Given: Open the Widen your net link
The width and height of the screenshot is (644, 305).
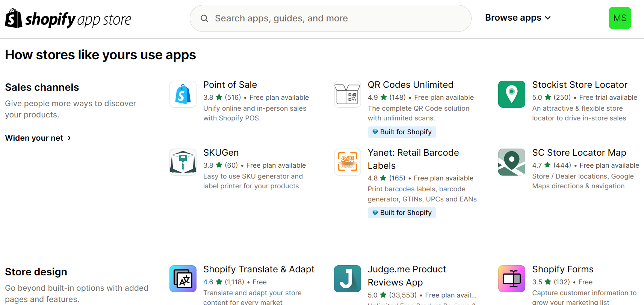Looking at the screenshot, I should coord(34,138).
